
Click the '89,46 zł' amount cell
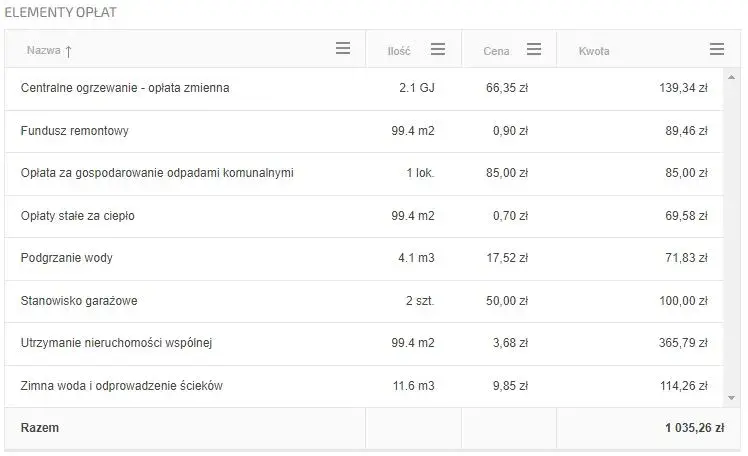tap(686, 131)
